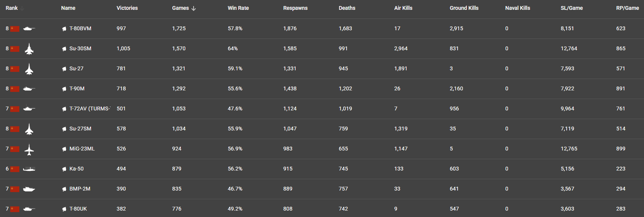Open the Su-30SM vehicle name link

80,48
